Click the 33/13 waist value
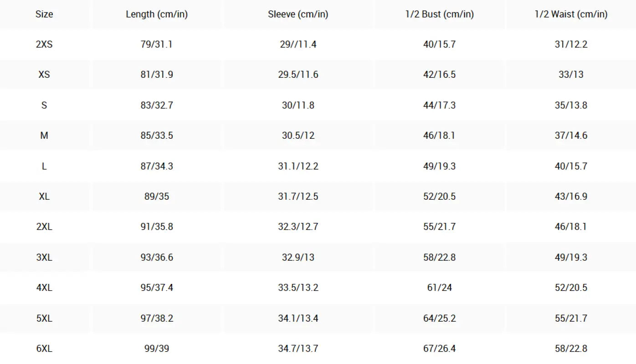This screenshot has height=364, width=636. coord(571,75)
